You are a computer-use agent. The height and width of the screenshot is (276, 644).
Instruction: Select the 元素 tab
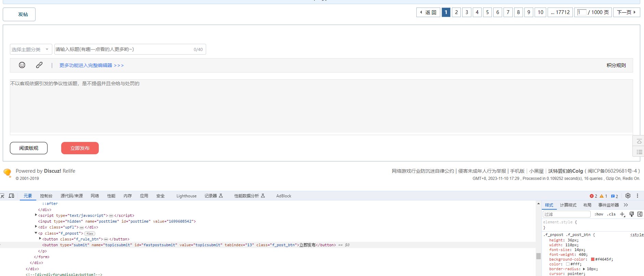tap(28, 196)
